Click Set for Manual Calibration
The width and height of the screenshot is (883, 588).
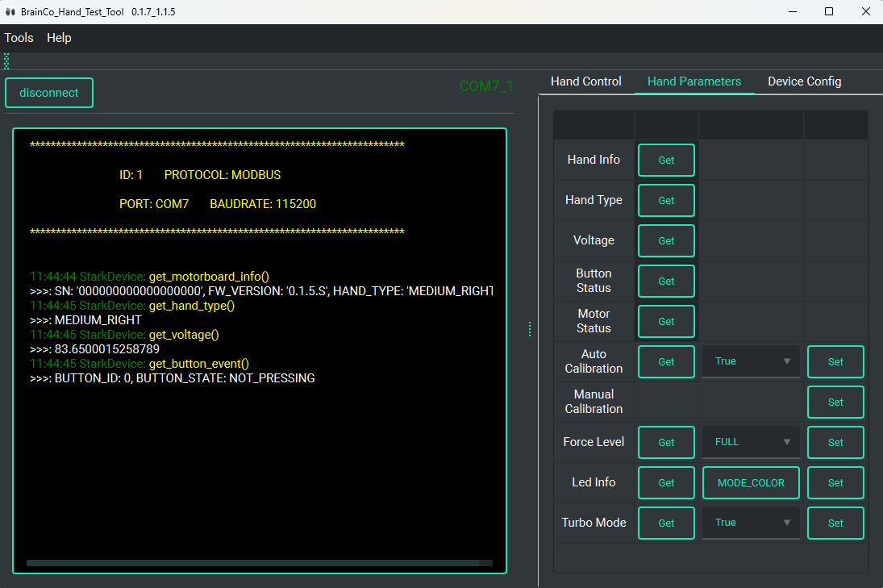click(835, 402)
